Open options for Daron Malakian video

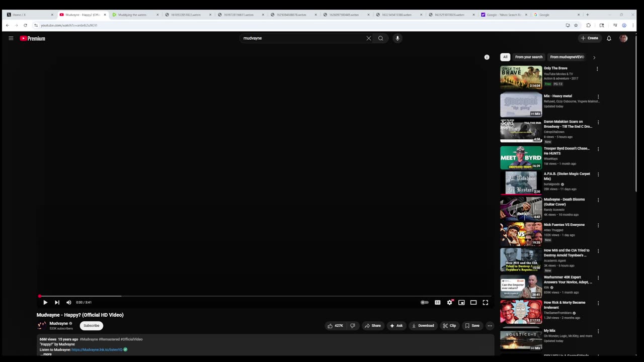click(598, 122)
